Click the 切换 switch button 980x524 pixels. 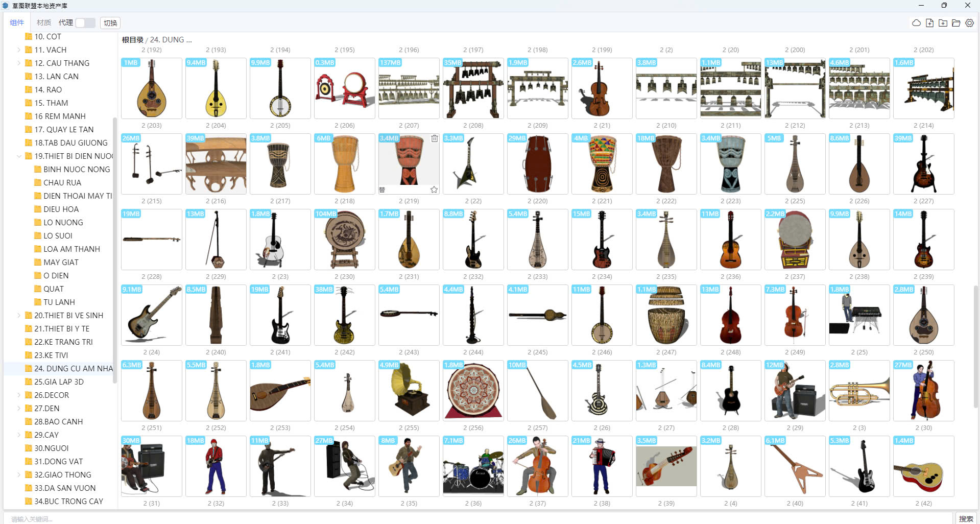click(x=110, y=23)
